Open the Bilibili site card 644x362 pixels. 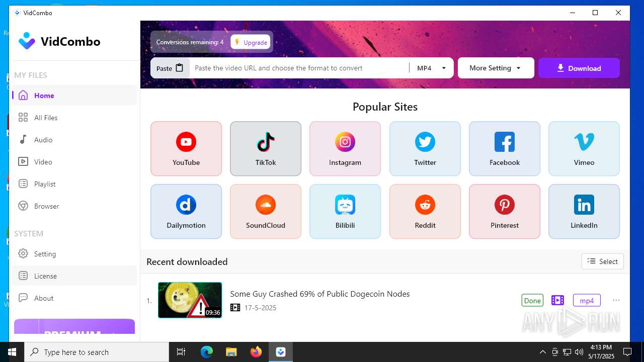tap(345, 211)
